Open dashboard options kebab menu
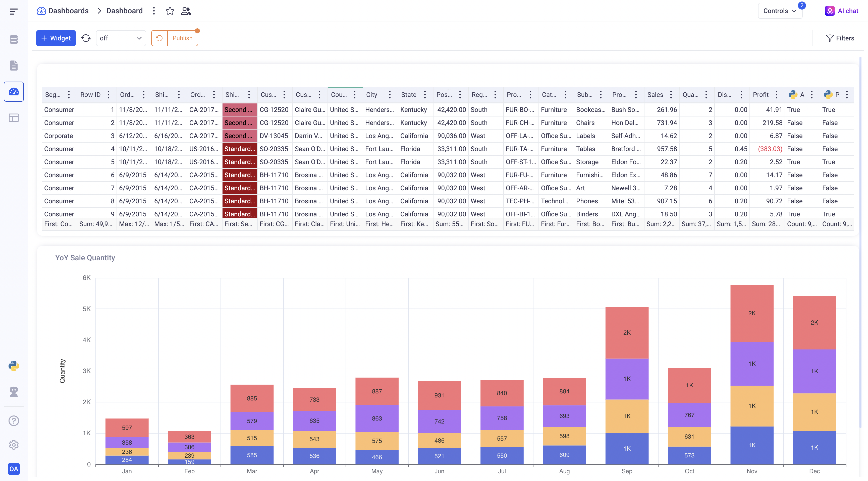 pyautogui.click(x=154, y=11)
